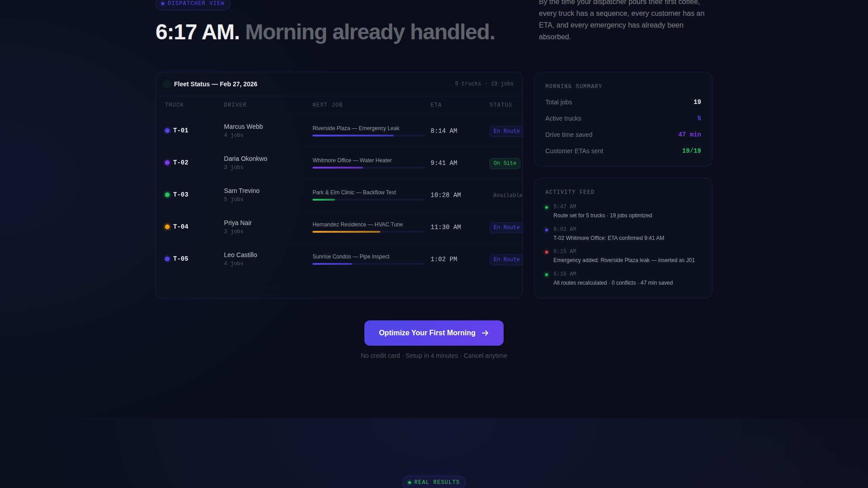
Task: Click the 1:02 PM ETA
Action: tap(444, 259)
